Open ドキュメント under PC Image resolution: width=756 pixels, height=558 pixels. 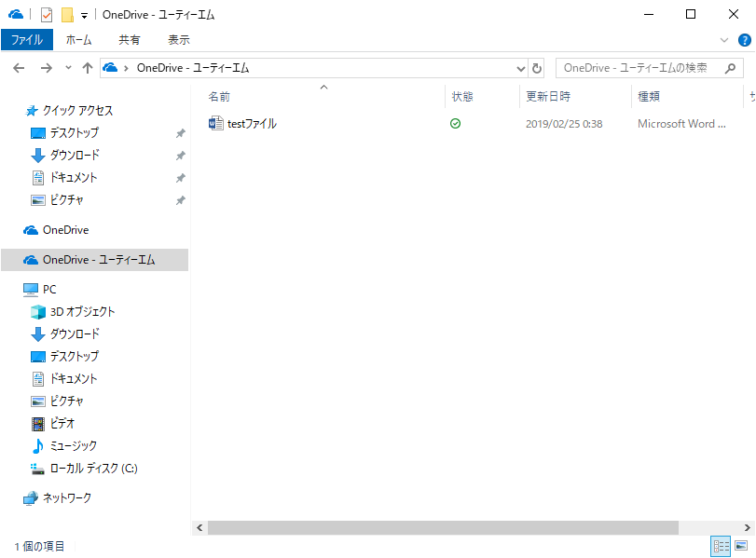74,379
